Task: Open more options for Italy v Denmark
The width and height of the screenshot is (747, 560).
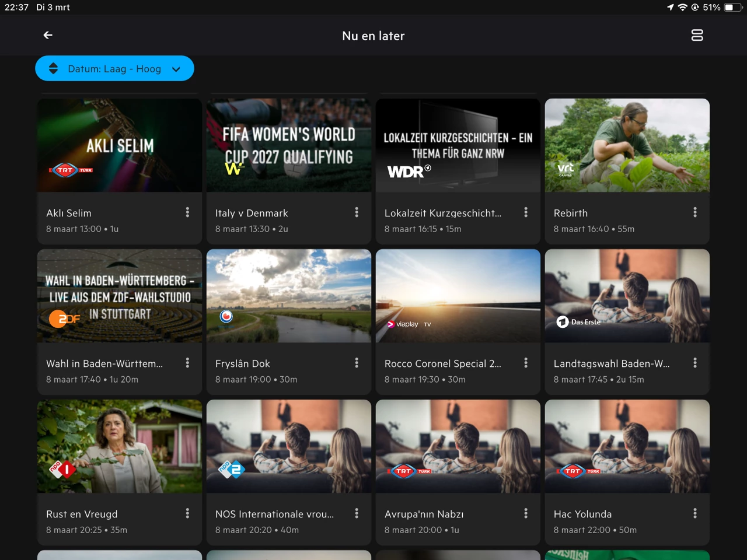Action: tap(357, 212)
